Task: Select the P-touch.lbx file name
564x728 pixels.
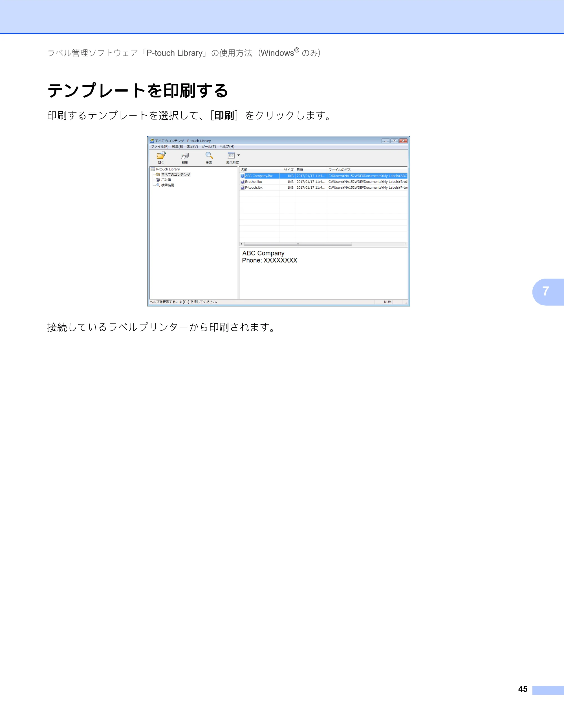Action: pyautogui.click(x=254, y=188)
